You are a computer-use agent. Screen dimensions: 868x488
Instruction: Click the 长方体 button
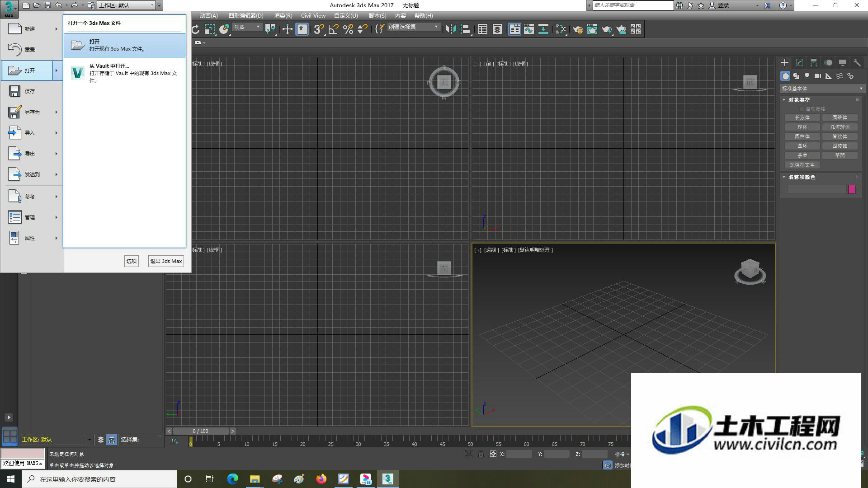tap(802, 117)
